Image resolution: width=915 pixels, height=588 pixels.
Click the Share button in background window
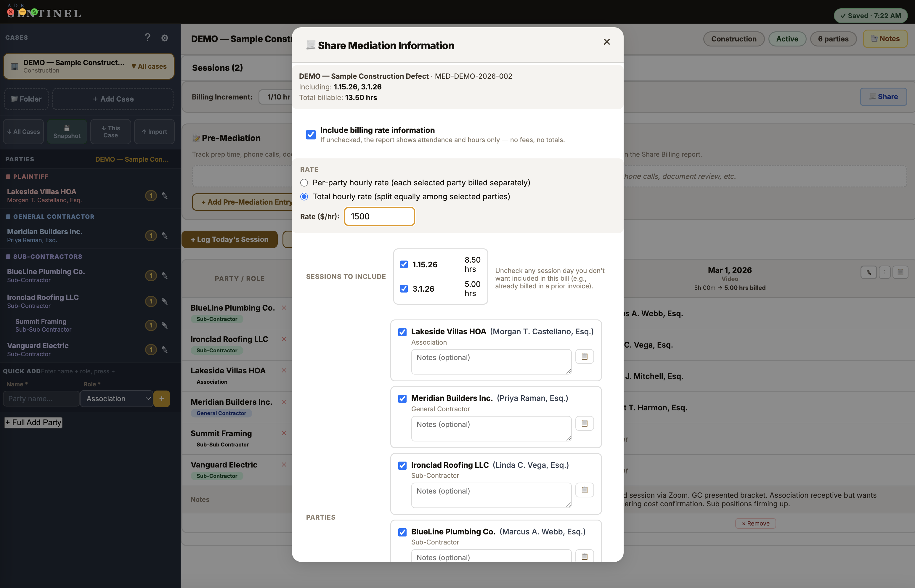pos(883,97)
